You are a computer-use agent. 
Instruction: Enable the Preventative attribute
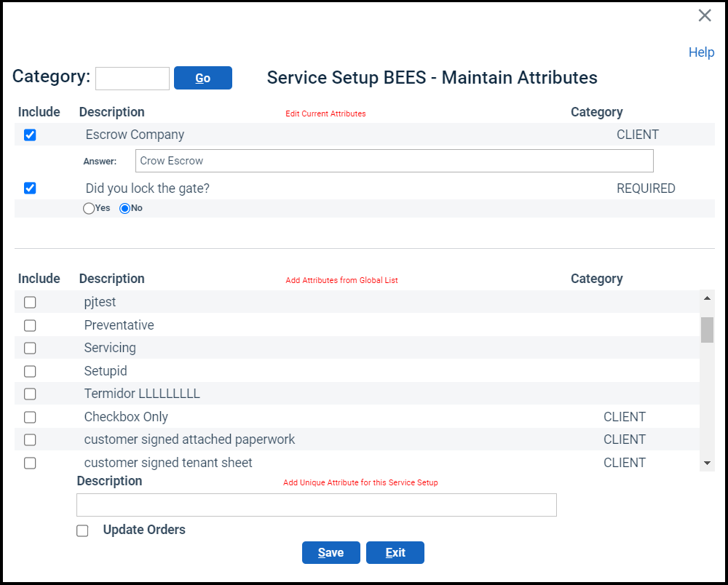pos(30,325)
